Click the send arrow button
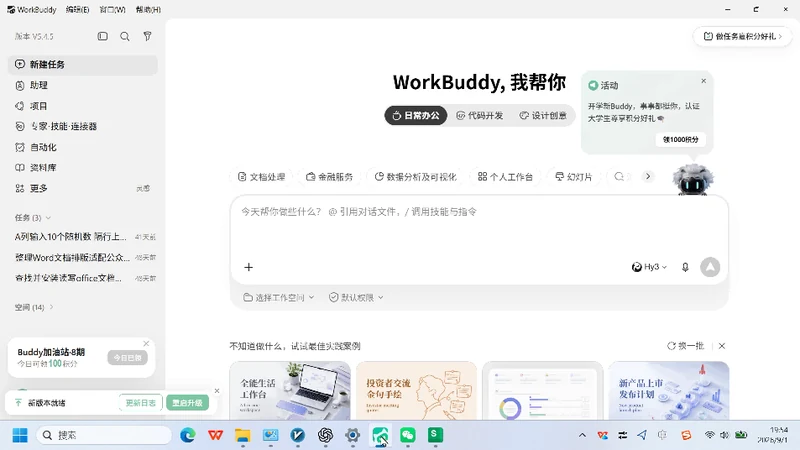The width and height of the screenshot is (800, 450). click(710, 267)
